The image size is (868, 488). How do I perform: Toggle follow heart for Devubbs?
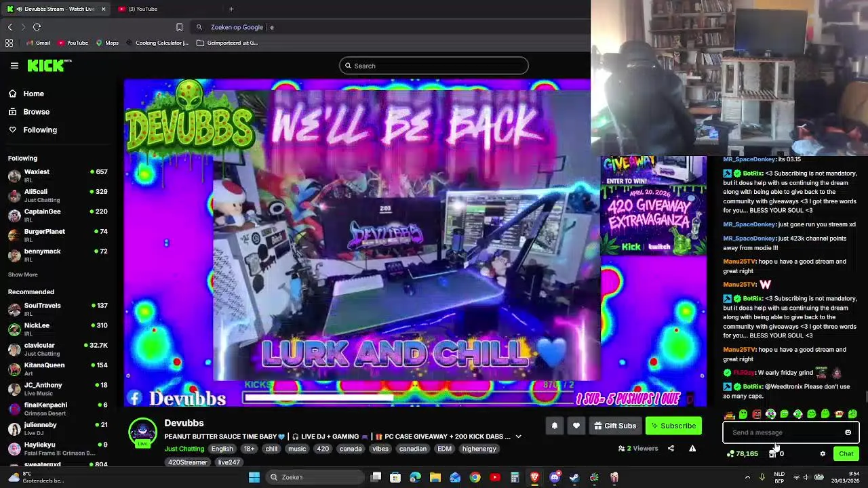(576, 426)
